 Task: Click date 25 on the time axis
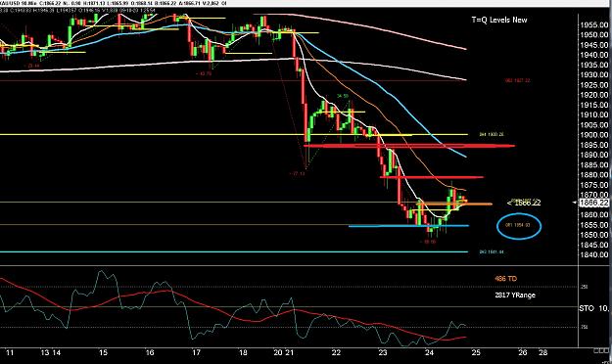[476, 352]
